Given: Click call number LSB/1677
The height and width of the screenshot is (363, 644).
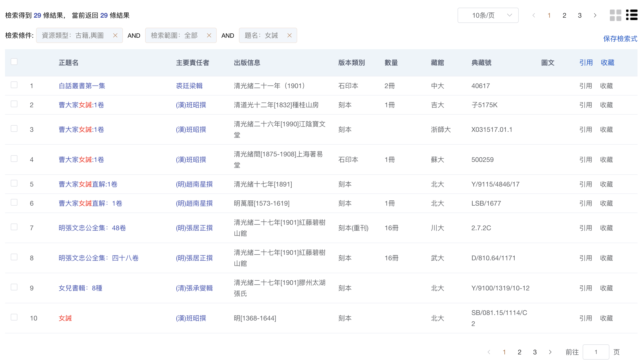Looking at the screenshot, I should 486,203.
